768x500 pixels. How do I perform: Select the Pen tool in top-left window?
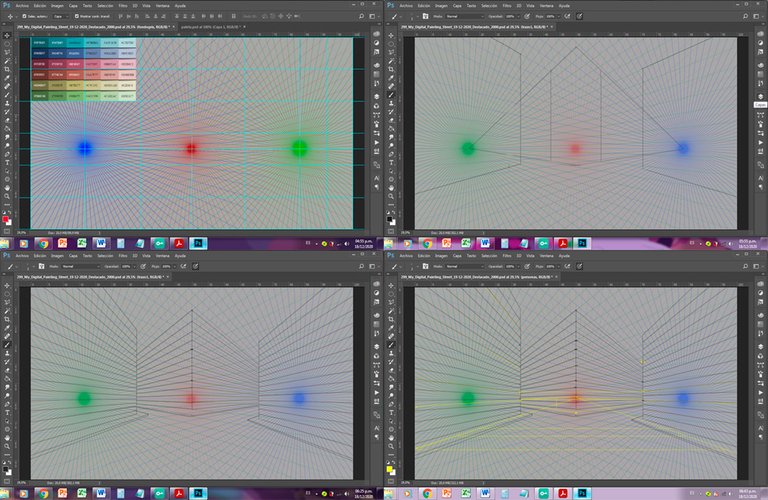tap(7, 154)
